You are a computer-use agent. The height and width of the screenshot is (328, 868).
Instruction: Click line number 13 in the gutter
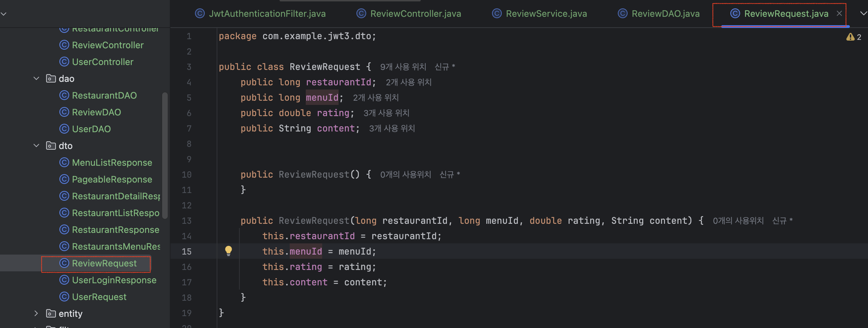pyautogui.click(x=187, y=221)
